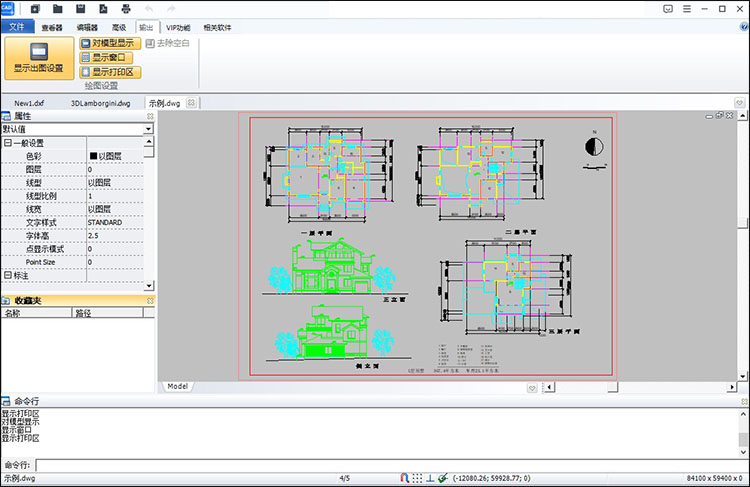
Task: Toggle the grid dots icon in status bar
Action: (417, 478)
